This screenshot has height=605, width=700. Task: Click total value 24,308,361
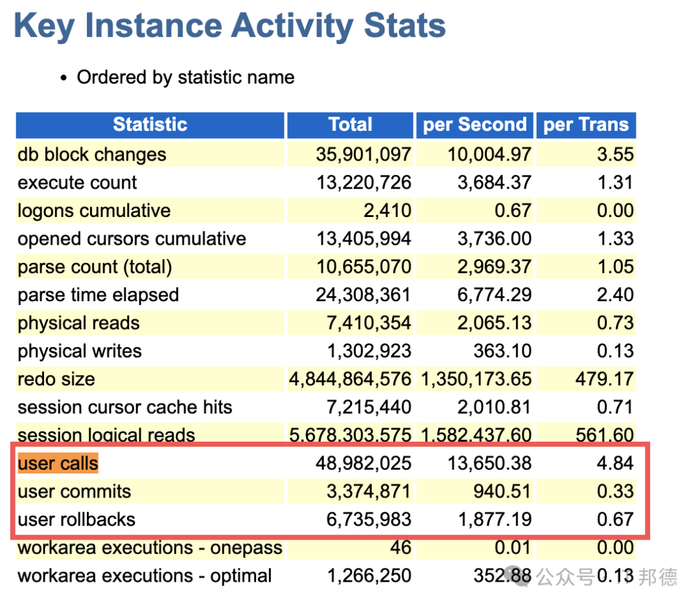pyautogui.click(x=364, y=295)
